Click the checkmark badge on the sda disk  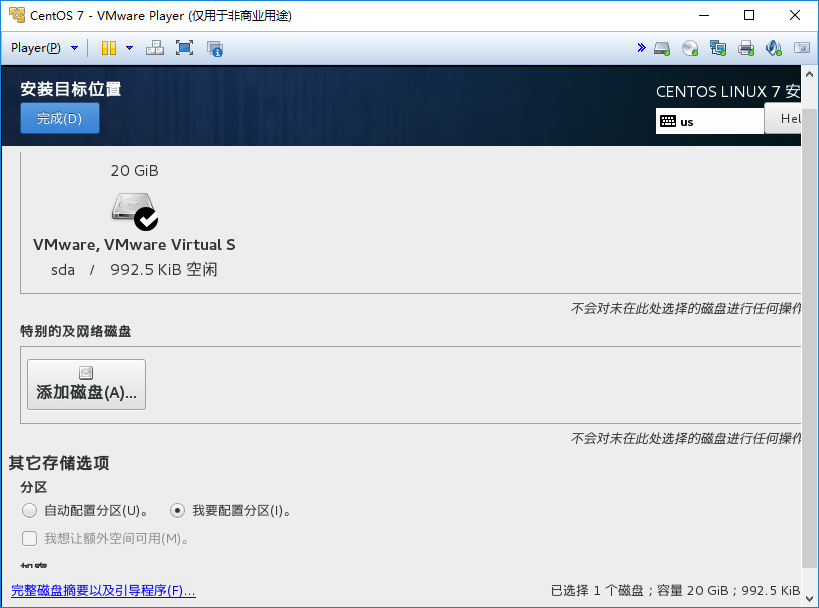(146, 219)
